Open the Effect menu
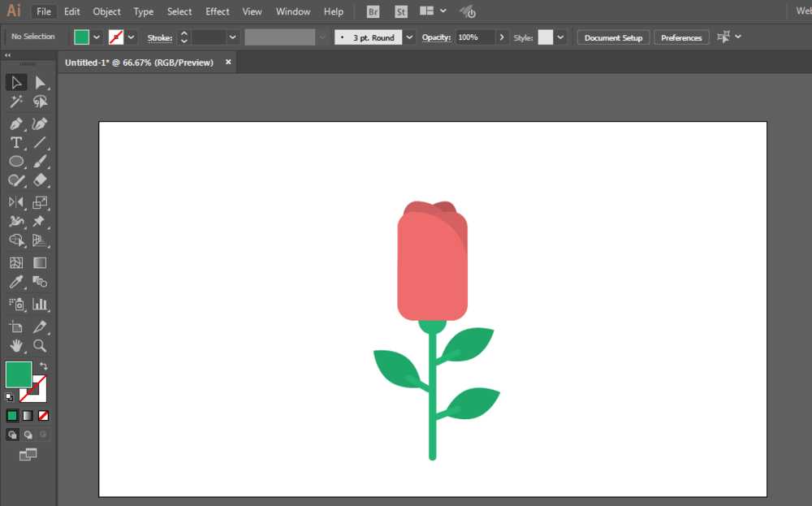Image resolution: width=812 pixels, height=506 pixels. [217, 12]
